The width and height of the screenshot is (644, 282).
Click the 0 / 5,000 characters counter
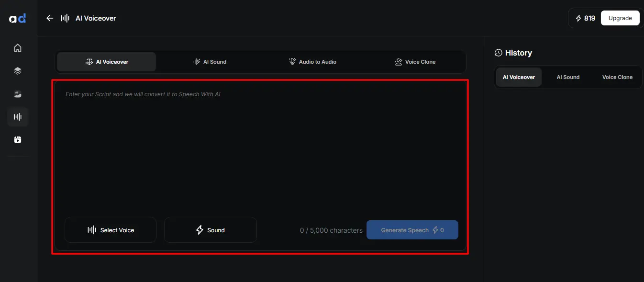coord(331,230)
